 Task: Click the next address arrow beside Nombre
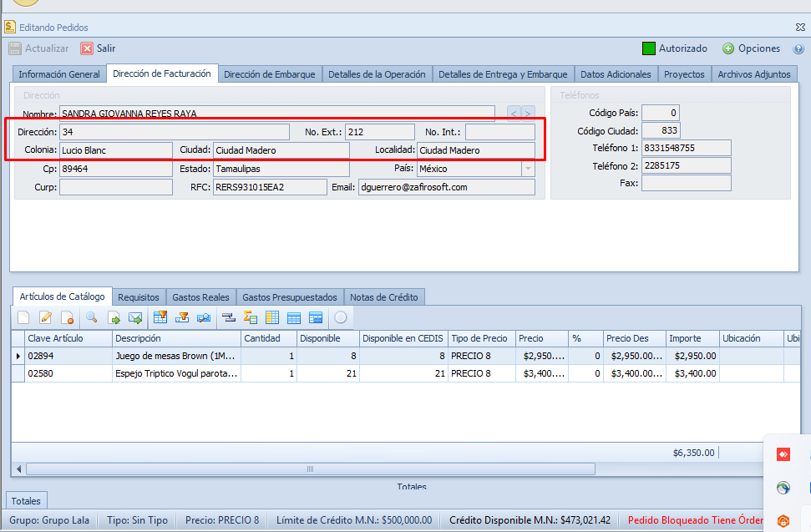point(528,113)
